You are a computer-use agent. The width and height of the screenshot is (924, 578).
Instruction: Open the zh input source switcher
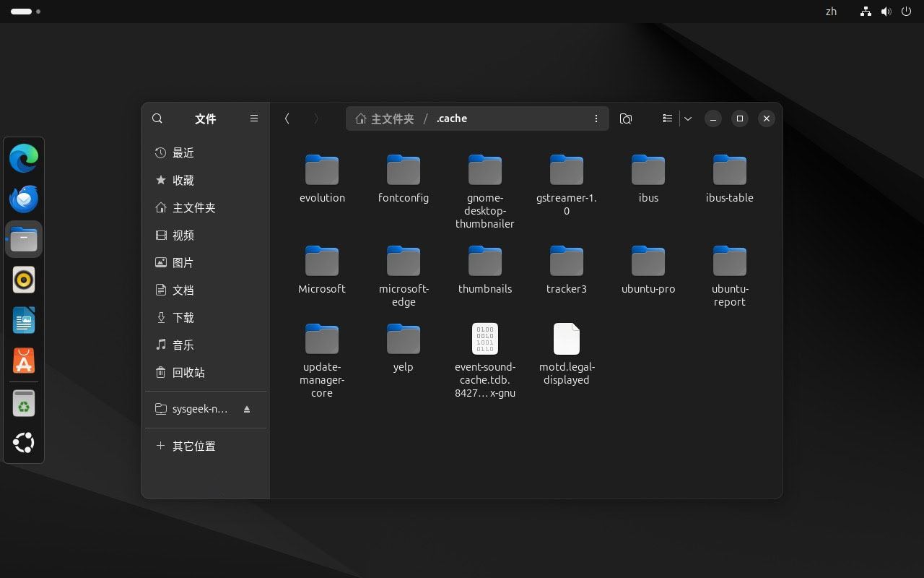click(x=831, y=12)
